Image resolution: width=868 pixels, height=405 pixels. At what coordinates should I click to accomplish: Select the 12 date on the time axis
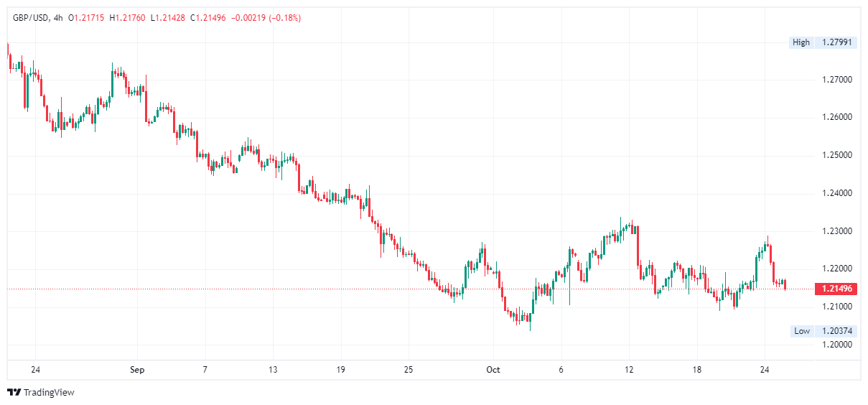[x=629, y=370]
